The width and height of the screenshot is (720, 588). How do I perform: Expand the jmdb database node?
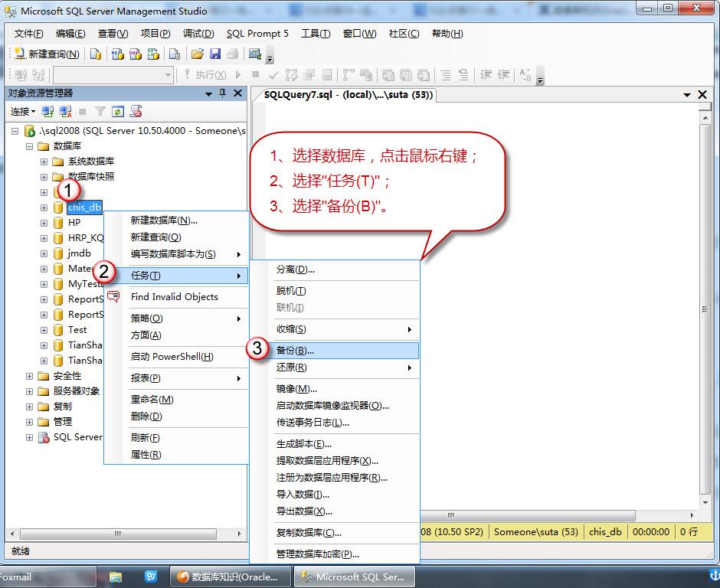click(44, 253)
